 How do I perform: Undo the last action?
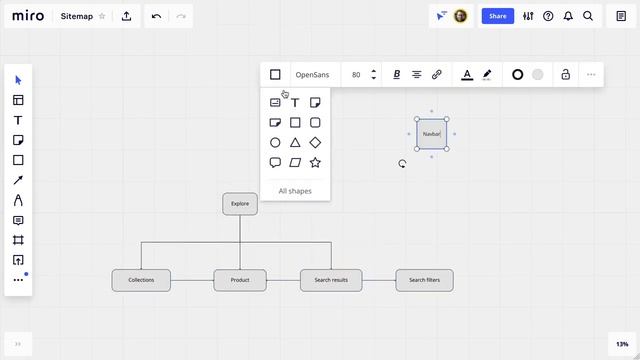click(x=156, y=16)
